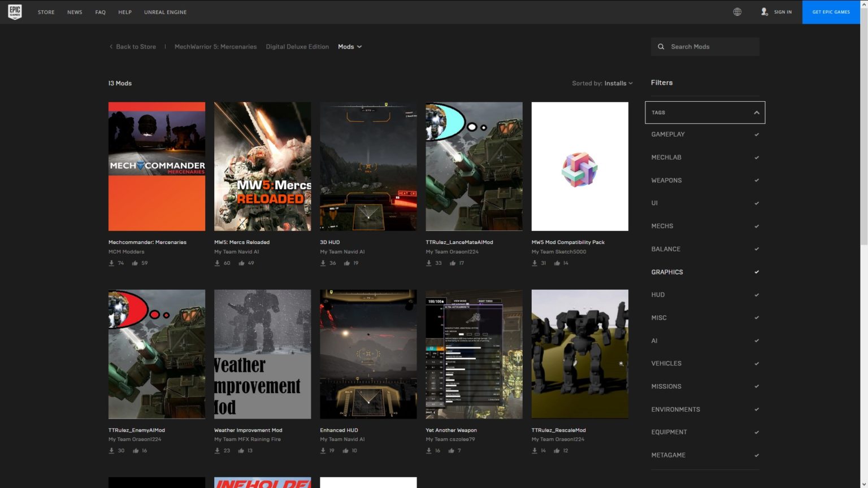
Task: Open the MW5: Mercs Reloaded thumbnail
Action: pos(263,167)
